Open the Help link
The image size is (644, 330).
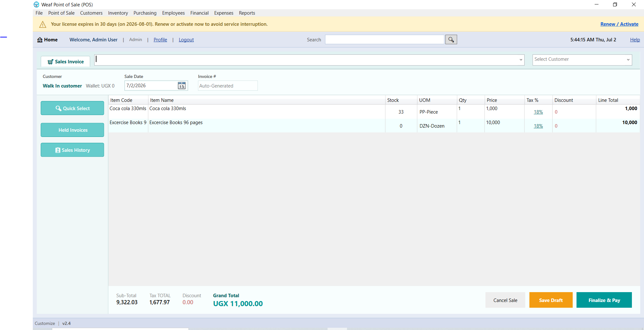pos(635,40)
